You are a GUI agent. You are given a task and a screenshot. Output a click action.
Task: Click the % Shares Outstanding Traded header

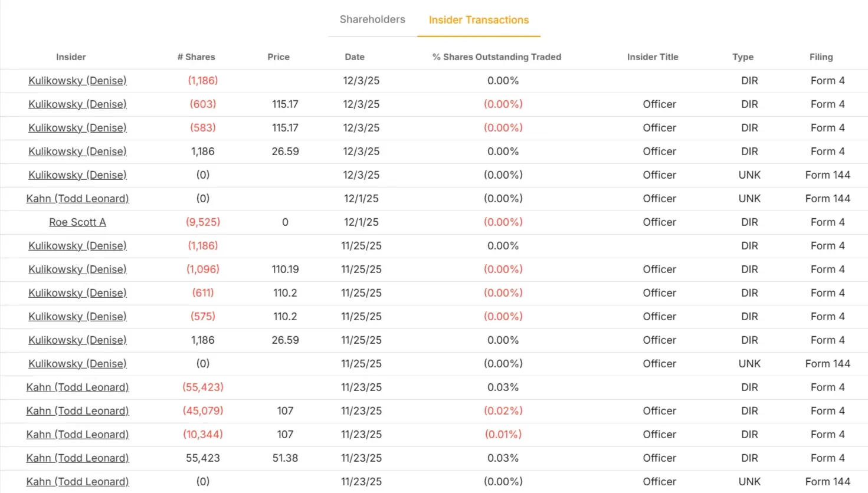pyautogui.click(x=496, y=57)
